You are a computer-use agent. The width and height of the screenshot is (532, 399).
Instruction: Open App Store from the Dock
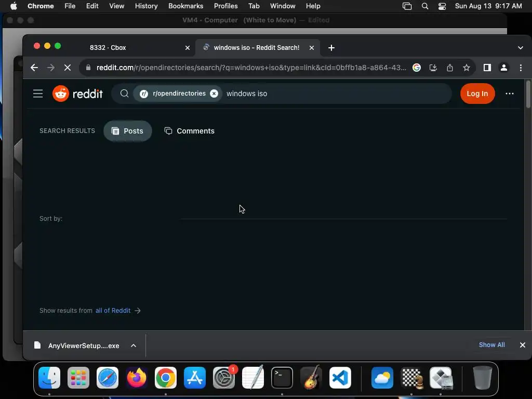tap(195, 378)
